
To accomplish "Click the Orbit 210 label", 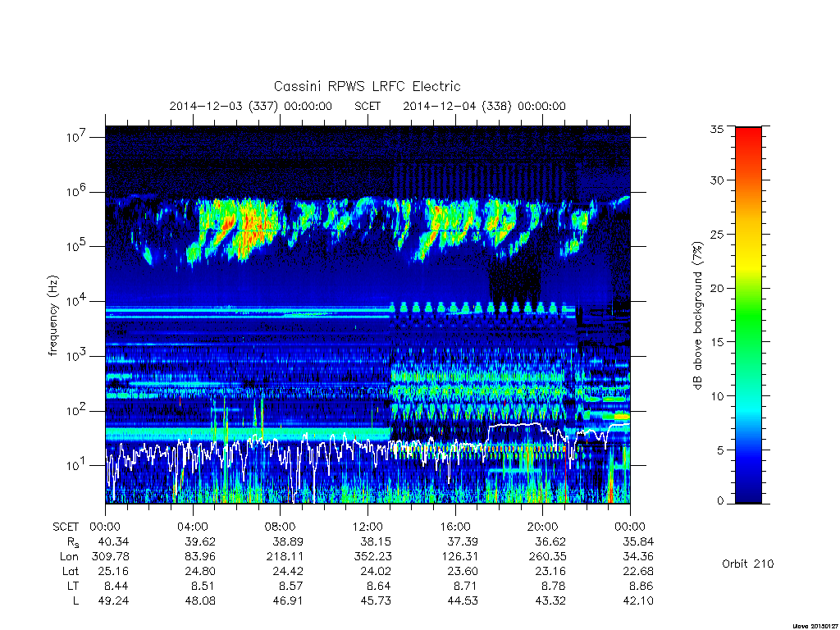I will tap(748, 564).
